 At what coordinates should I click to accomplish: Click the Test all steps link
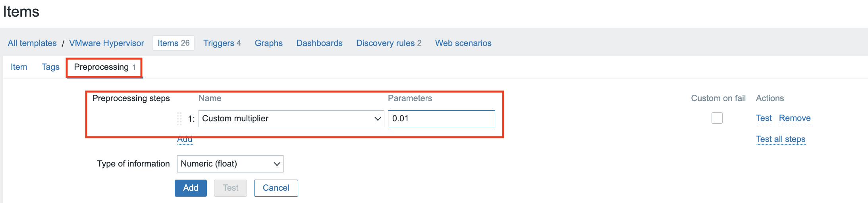click(x=780, y=139)
